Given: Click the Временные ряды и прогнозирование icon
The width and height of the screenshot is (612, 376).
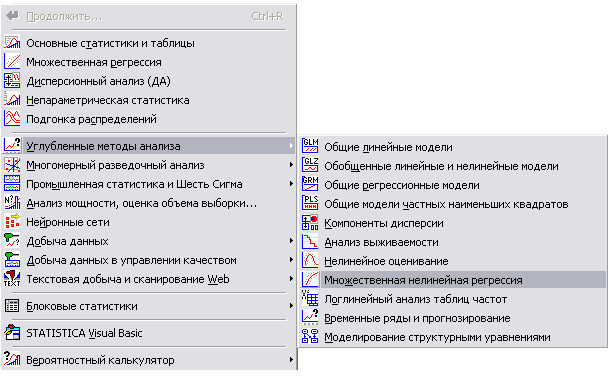Looking at the screenshot, I should [310, 317].
